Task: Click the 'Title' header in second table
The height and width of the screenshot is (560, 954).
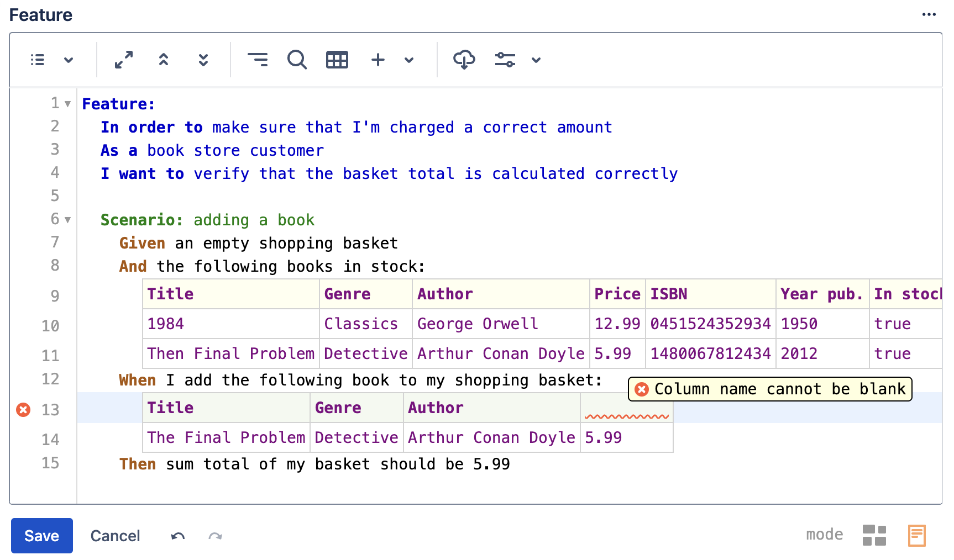Action: (227, 408)
